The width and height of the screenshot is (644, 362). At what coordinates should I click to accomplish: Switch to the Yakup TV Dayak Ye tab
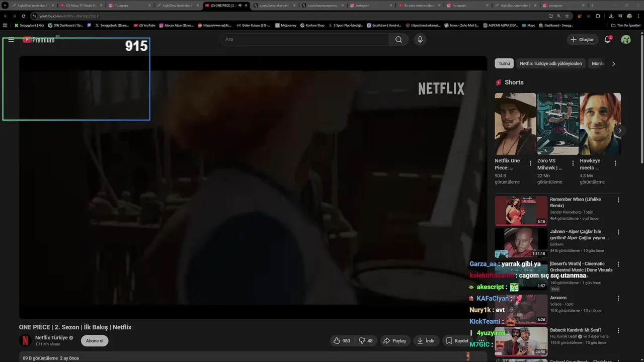click(80, 5)
